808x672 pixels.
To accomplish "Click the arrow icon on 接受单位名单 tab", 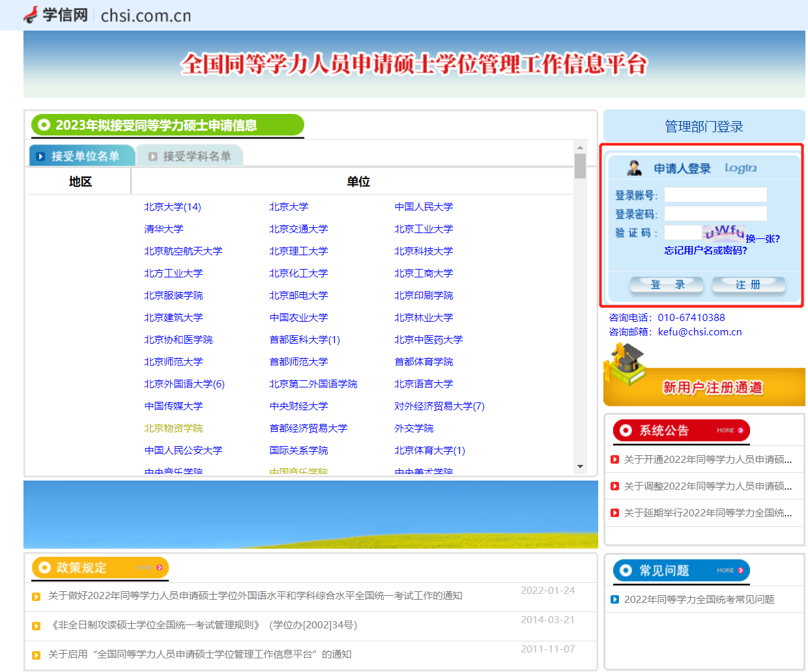I will 40,156.
